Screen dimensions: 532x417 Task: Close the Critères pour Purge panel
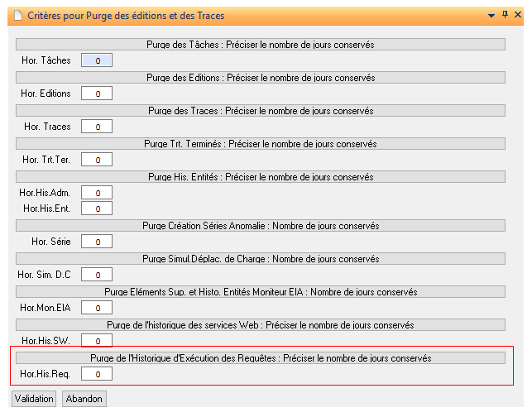pyautogui.click(x=519, y=15)
